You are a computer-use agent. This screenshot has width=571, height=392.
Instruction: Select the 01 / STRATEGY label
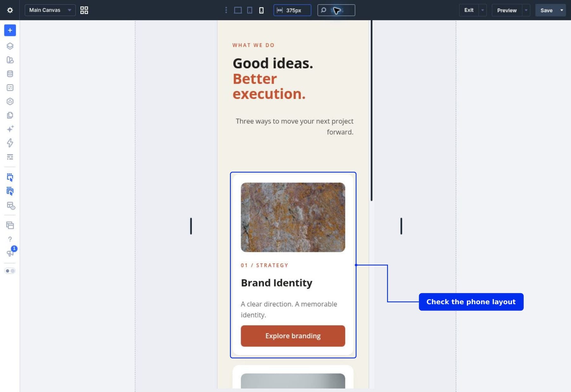265,265
